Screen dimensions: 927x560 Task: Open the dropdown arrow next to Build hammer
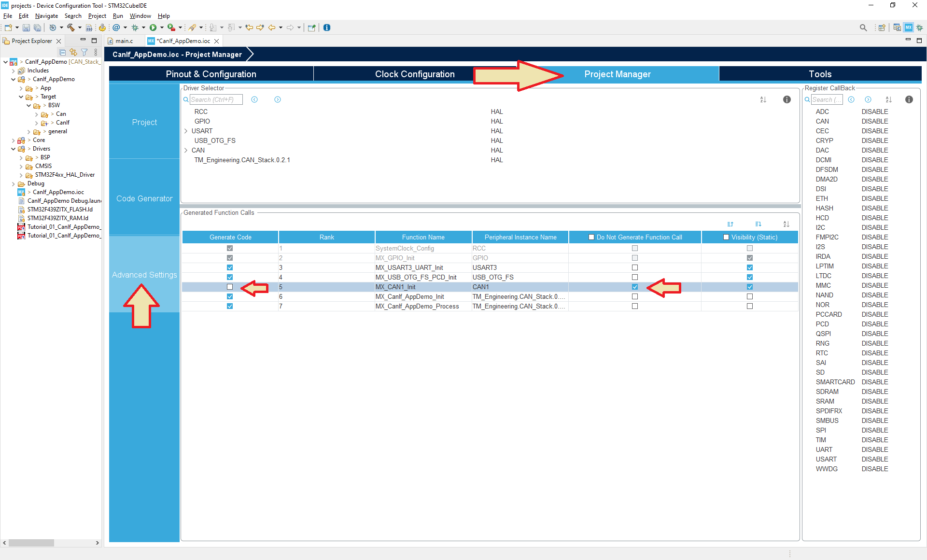coord(80,28)
